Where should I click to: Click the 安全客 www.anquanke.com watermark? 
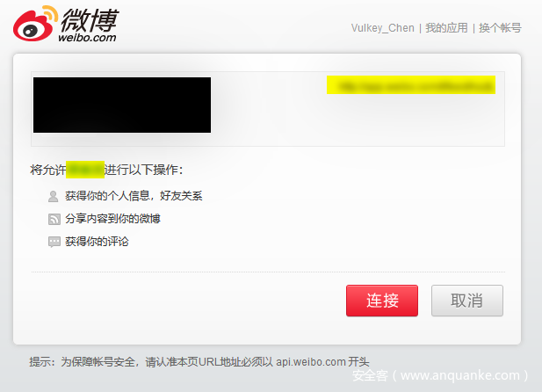coord(440,375)
